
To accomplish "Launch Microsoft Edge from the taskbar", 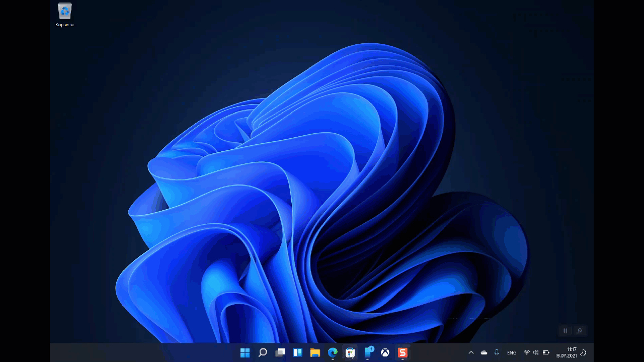I will (x=333, y=352).
